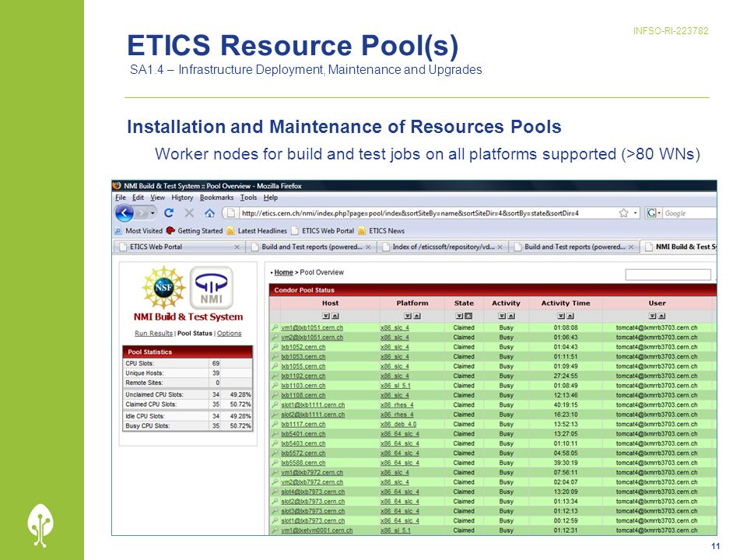The width and height of the screenshot is (747, 560).
Task: Sort Activity Time column descending
Action: [x=561, y=317]
